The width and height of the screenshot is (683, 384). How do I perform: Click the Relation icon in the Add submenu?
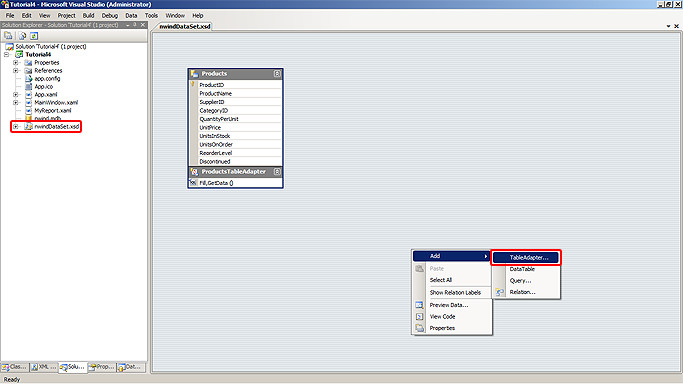point(500,292)
